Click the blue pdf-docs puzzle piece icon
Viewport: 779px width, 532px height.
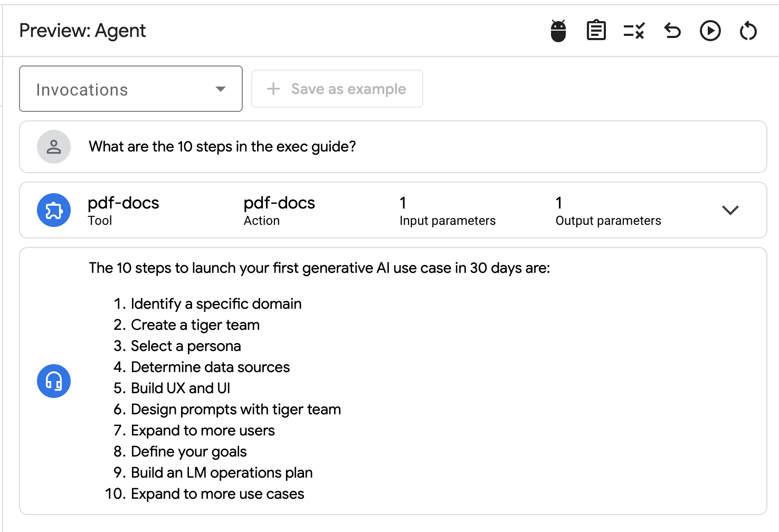(x=54, y=210)
